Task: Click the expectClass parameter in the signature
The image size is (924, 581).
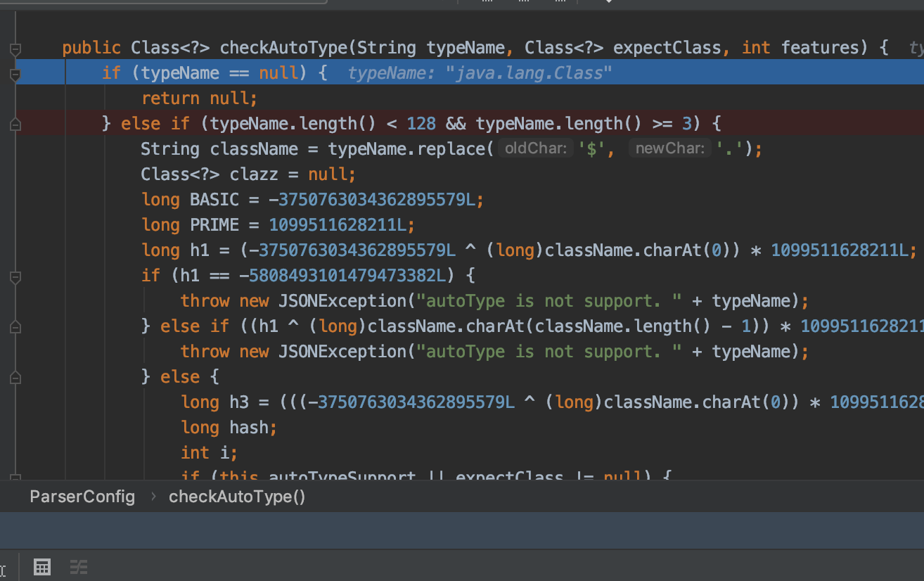Action: [x=667, y=48]
